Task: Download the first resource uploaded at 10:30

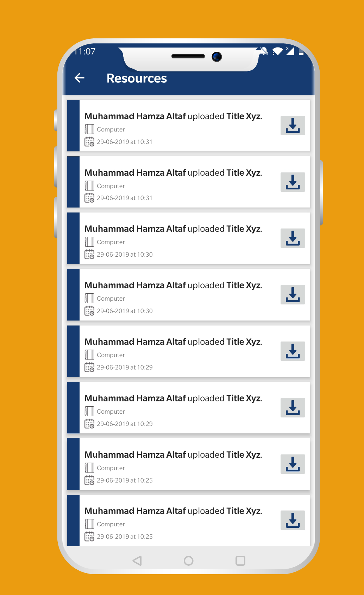Action: 293,238
